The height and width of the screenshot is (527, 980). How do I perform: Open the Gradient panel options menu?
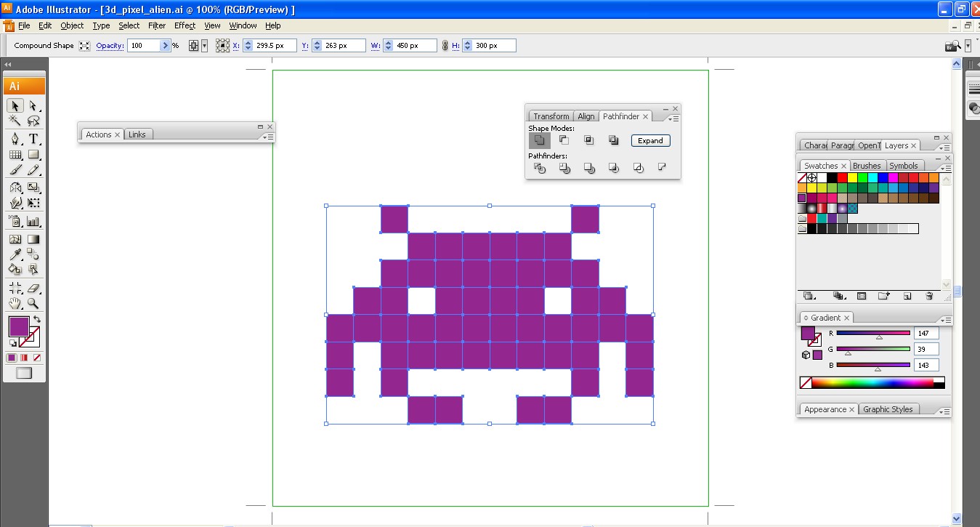944,320
